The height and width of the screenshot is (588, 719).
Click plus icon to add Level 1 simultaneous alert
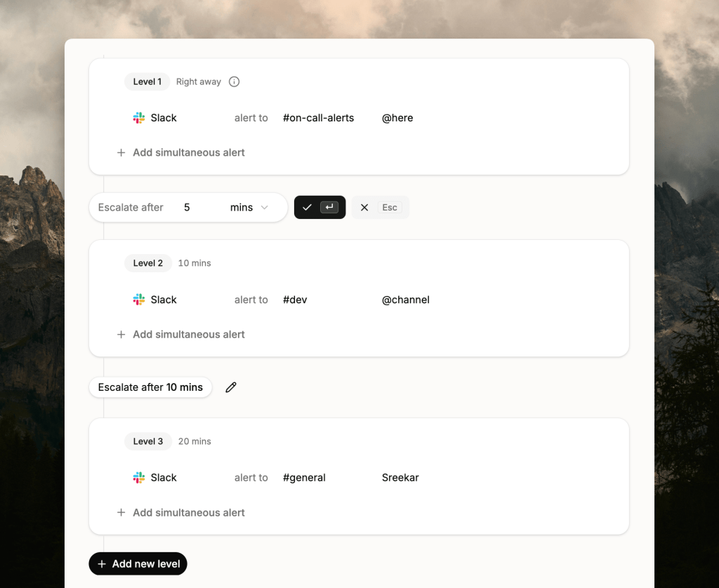121,153
